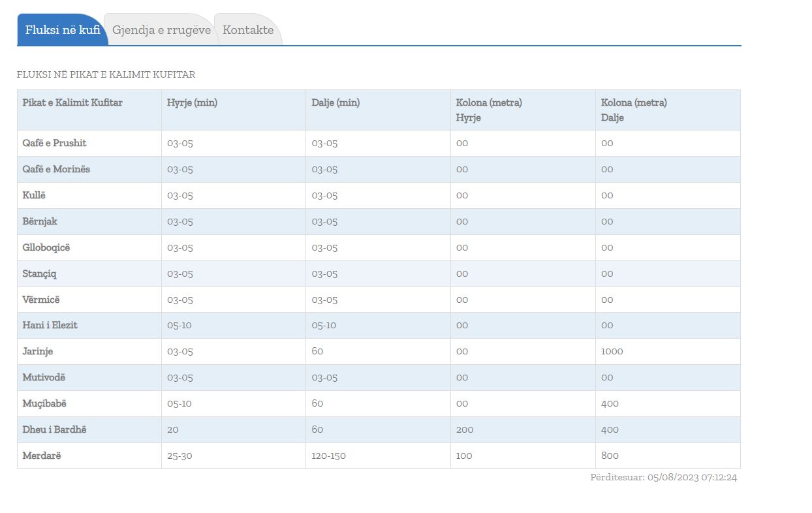Click Mutivodë exit time 03-05

pyautogui.click(x=324, y=377)
